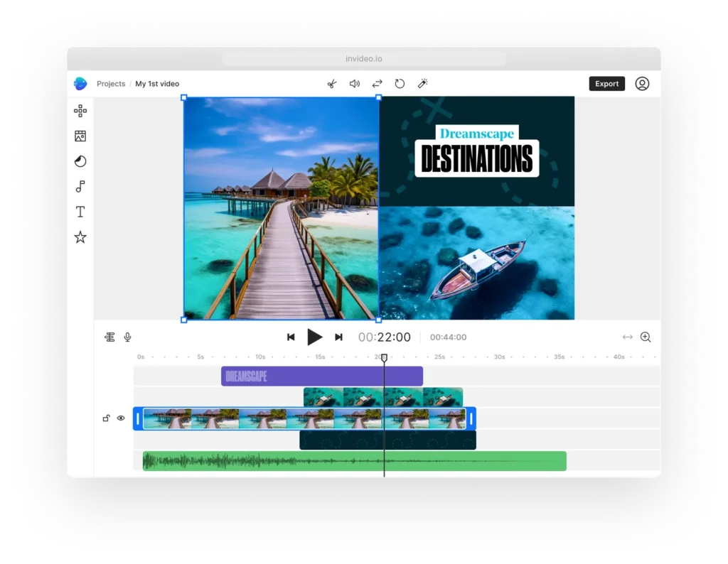The image size is (728, 564).
Task: Click the Export button
Action: pos(606,84)
